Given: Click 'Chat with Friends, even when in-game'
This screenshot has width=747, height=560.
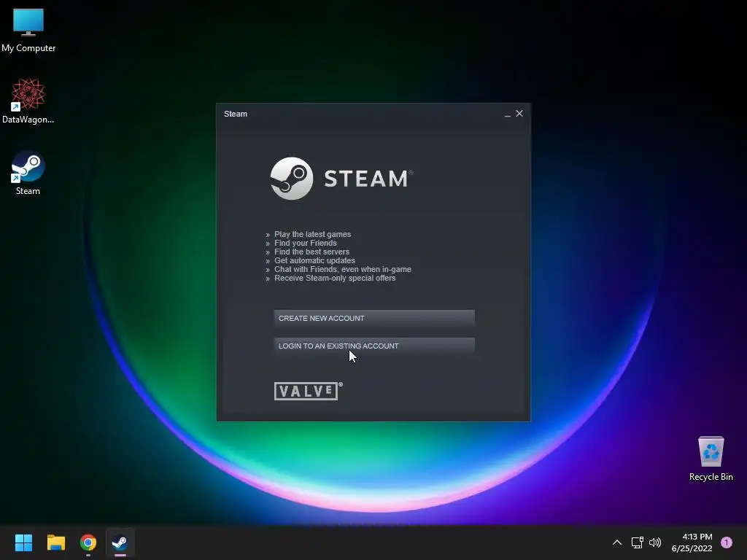Looking at the screenshot, I should 343,269.
